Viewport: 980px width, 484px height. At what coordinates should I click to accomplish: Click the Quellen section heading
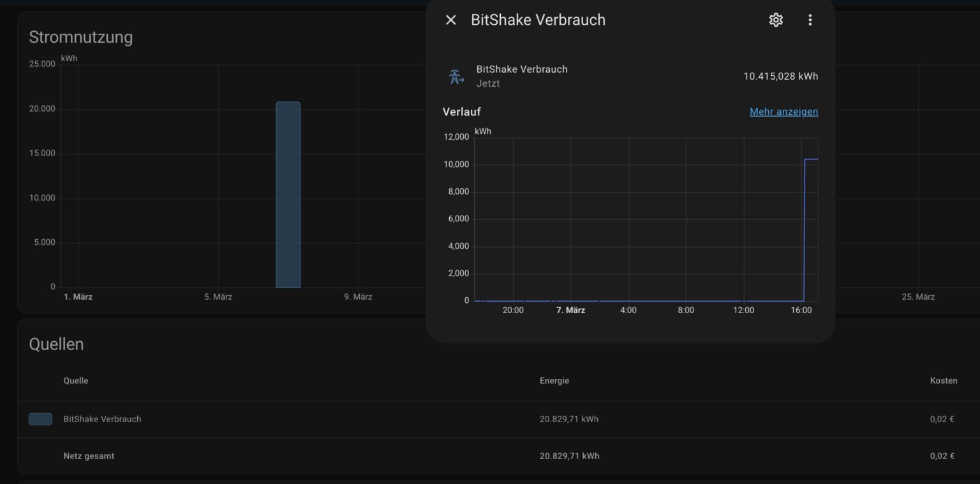56,344
